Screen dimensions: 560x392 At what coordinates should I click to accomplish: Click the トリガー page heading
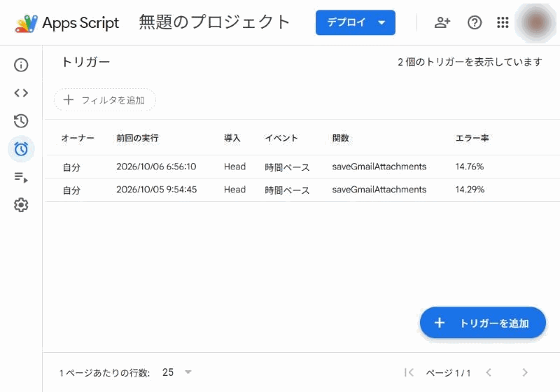coord(85,62)
